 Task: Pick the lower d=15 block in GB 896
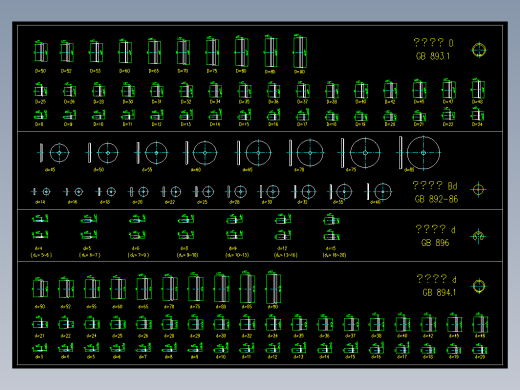331,235
